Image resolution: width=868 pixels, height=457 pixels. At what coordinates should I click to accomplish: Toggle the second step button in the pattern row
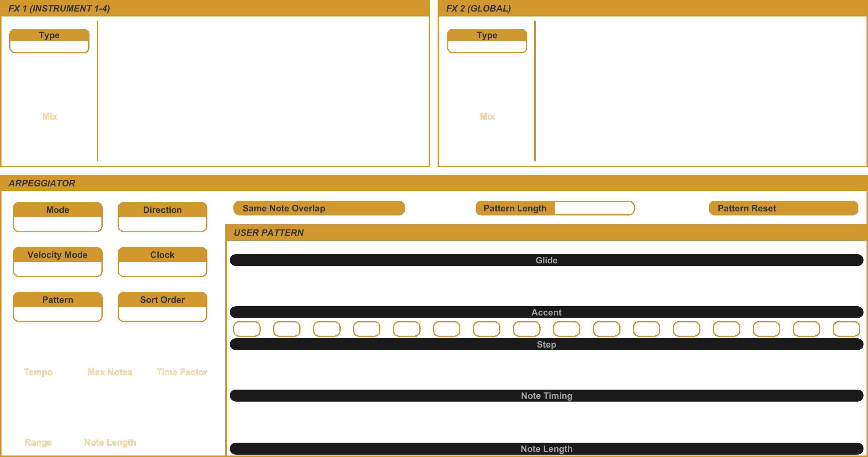[x=287, y=329]
